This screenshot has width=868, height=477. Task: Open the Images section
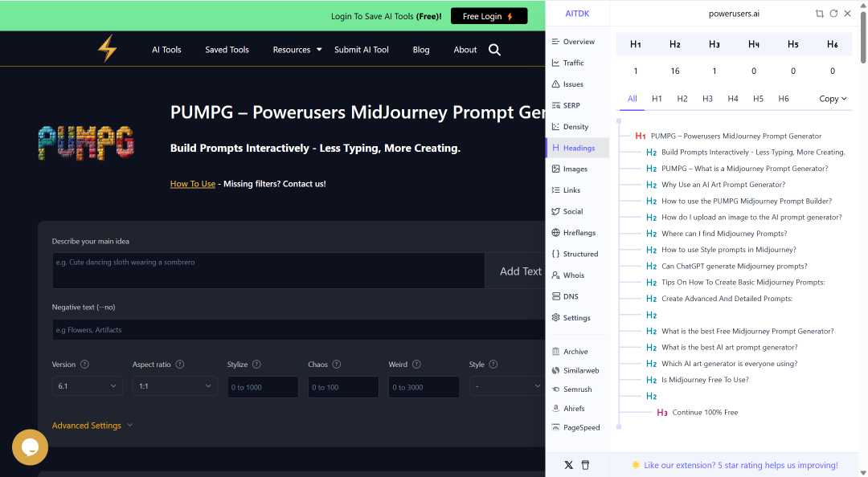pos(569,169)
